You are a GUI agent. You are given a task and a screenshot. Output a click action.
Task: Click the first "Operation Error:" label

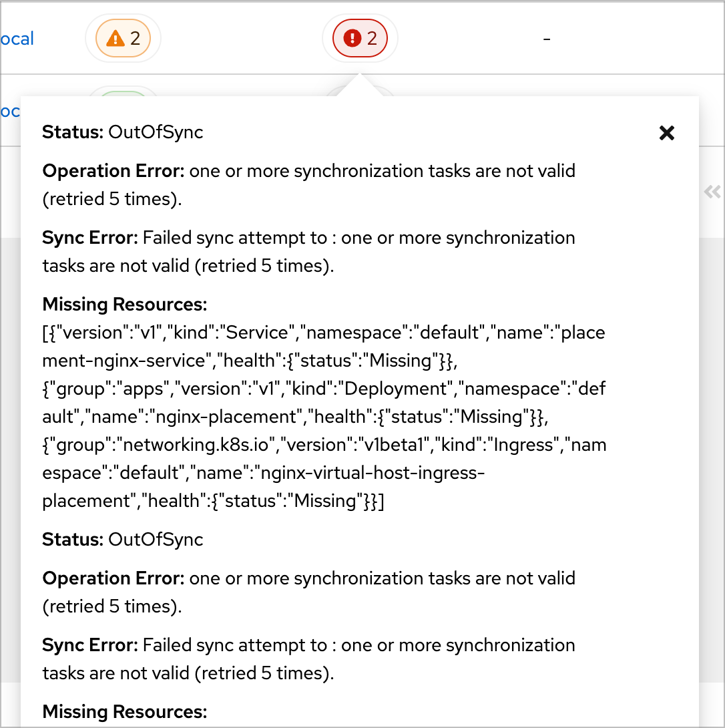coord(113,171)
